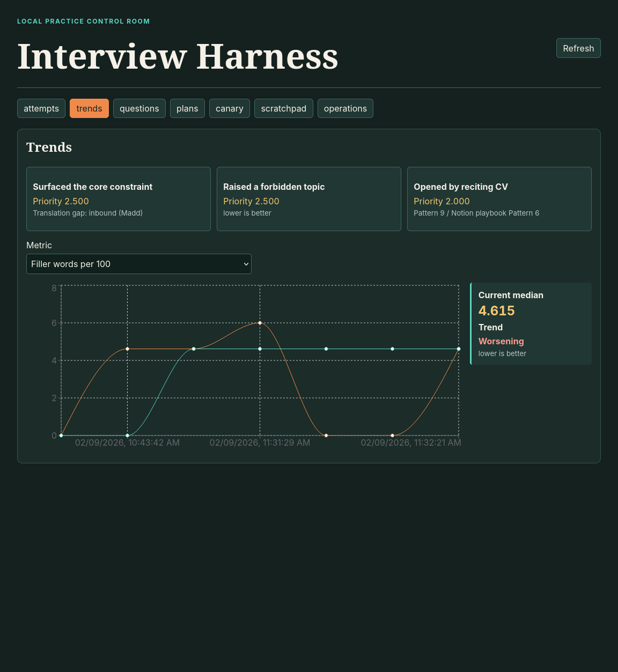Screen dimensions: 618x672
Task: Switch to the questions tab
Action: click(139, 108)
